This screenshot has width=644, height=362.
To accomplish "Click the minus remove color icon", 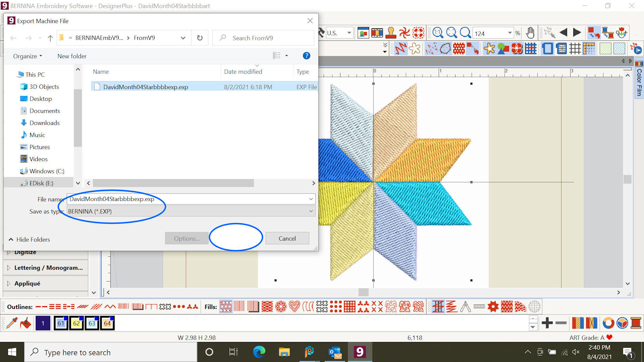I will (561, 323).
